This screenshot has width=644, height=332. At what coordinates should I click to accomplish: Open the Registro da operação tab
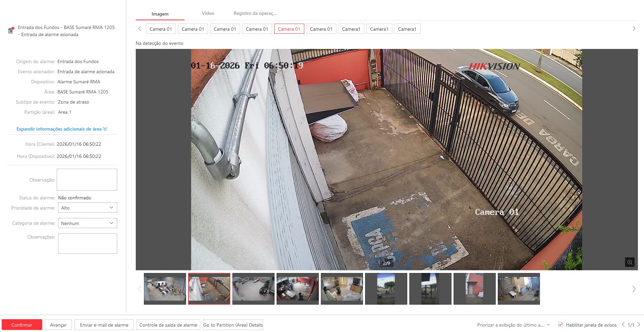(255, 13)
